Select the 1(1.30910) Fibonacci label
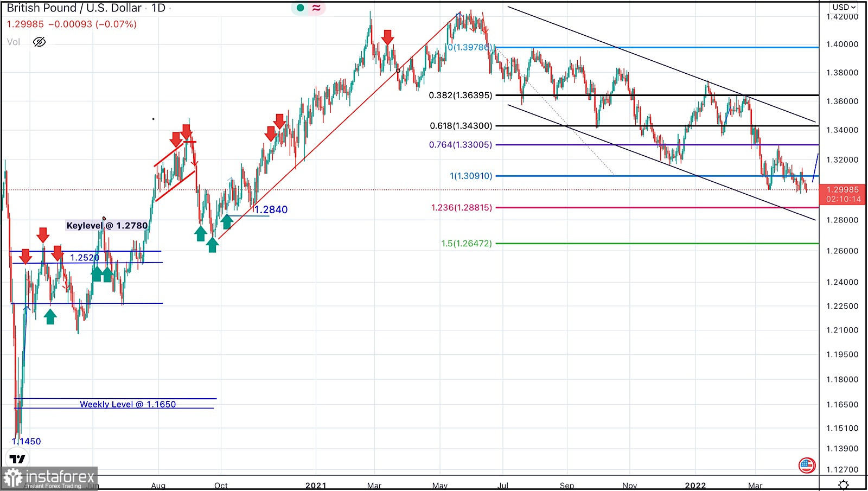Screen dimensions: 868x491 471,176
